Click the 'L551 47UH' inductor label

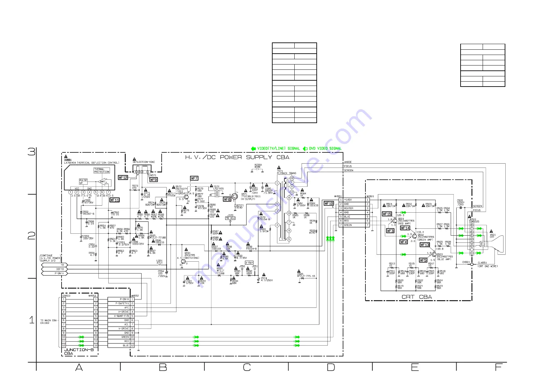159,262
